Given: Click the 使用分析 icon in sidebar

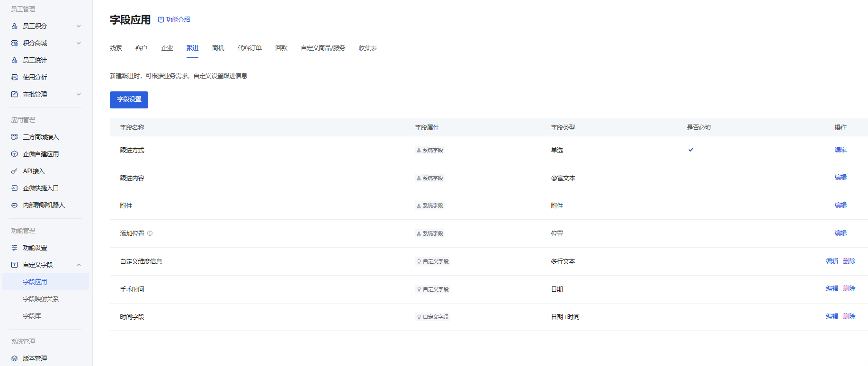Looking at the screenshot, I should click(x=14, y=77).
